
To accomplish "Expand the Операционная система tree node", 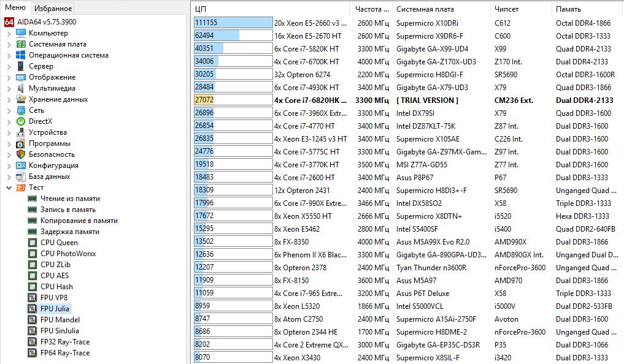I will coord(9,56).
